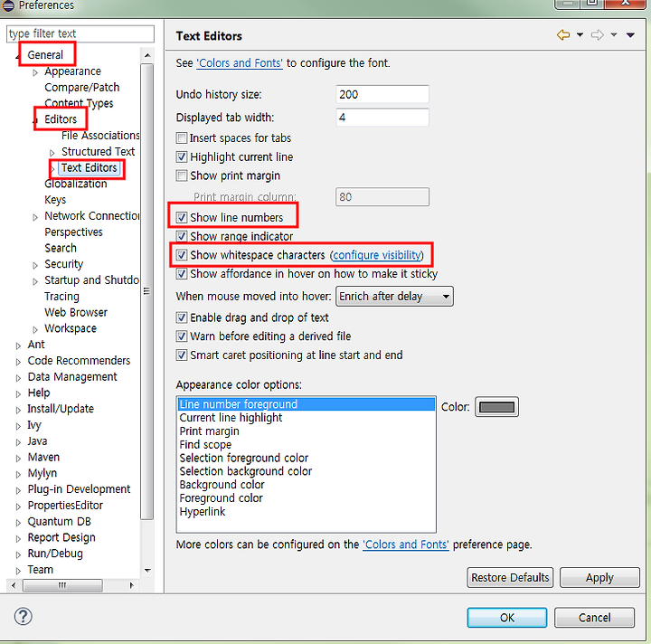Open top 'Colors and Fonts' link
Image resolution: width=651 pixels, height=644 pixels.
click(240, 63)
